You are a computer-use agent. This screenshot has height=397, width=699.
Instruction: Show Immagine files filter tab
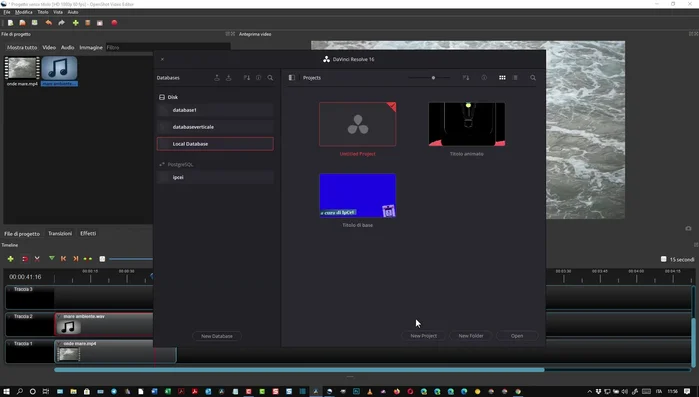pyautogui.click(x=91, y=47)
